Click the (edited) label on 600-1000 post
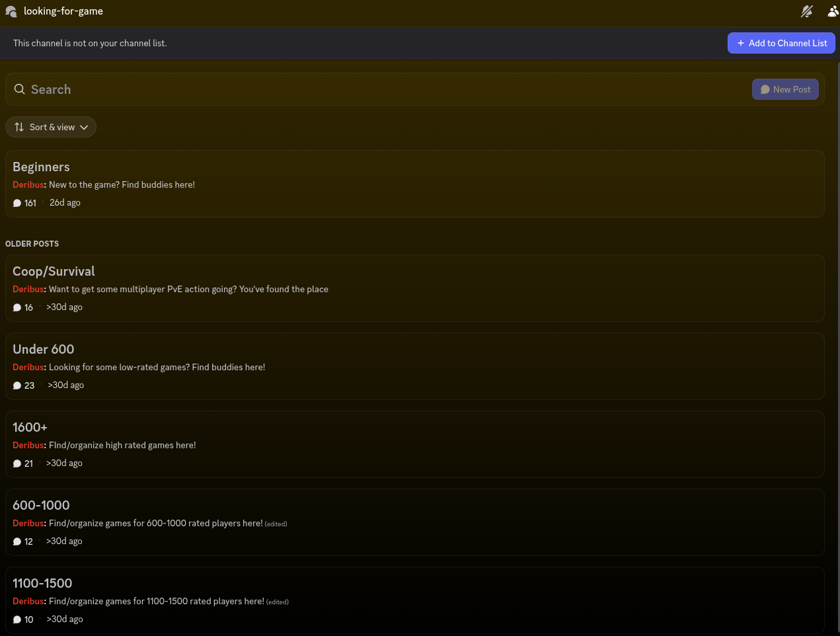Viewport: 840px width, 636px height. coord(276,524)
